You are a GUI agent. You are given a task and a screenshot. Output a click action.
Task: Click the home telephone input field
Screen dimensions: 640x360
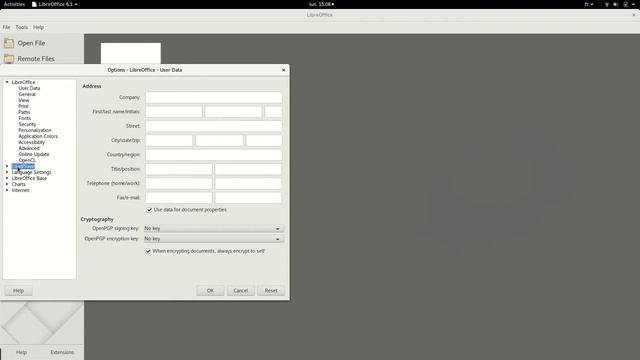click(179, 183)
